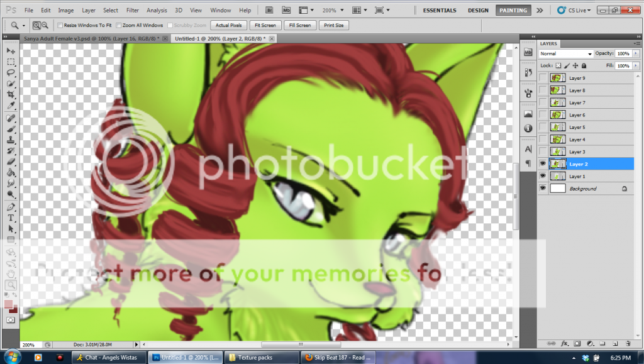Pick the Eyedropper tool
The width and height of the screenshot is (644, 364).
pos(11,104)
